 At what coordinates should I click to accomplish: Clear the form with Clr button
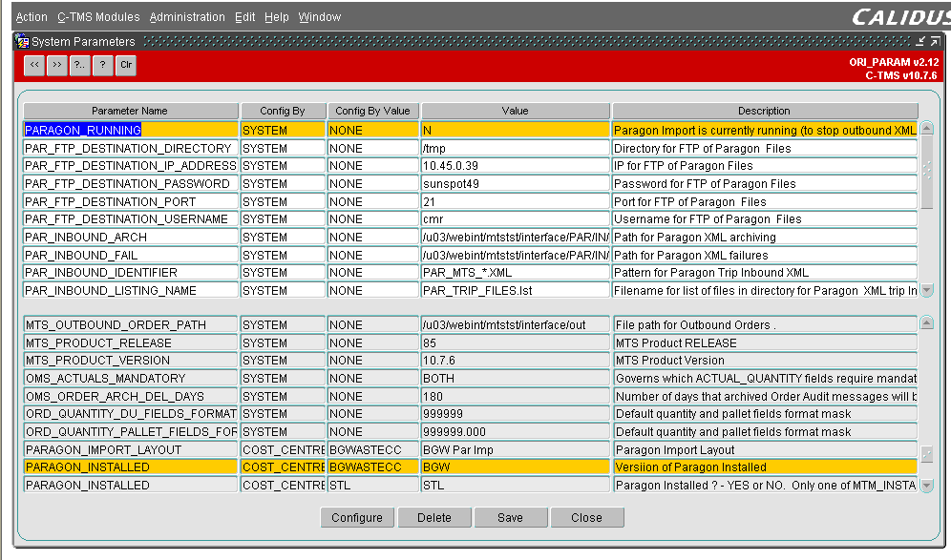click(126, 66)
